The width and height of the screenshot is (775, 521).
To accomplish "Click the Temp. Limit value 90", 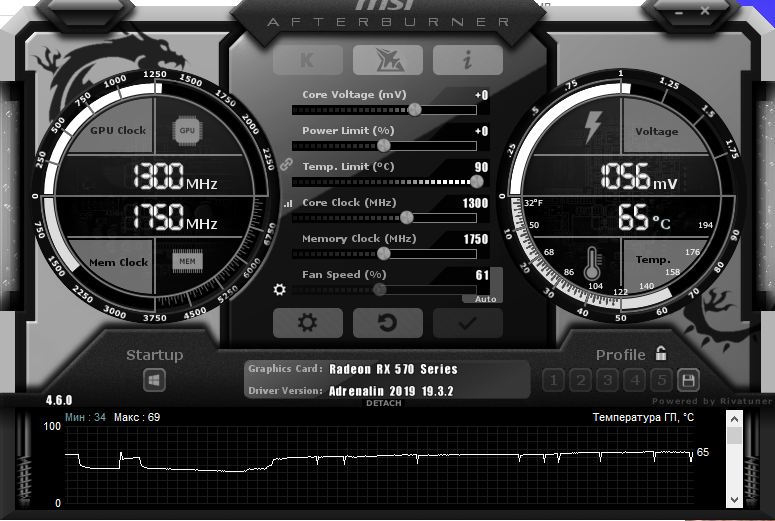I will point(481,167).
